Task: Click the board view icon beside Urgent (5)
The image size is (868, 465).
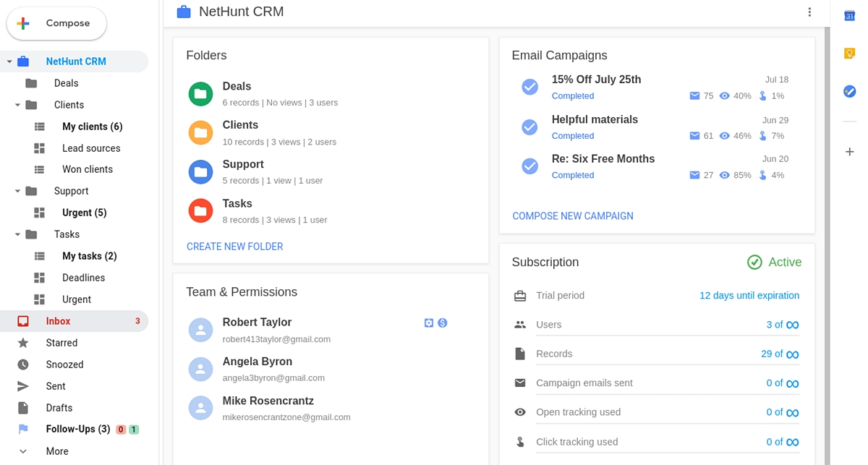Action: tap(40, 213)
